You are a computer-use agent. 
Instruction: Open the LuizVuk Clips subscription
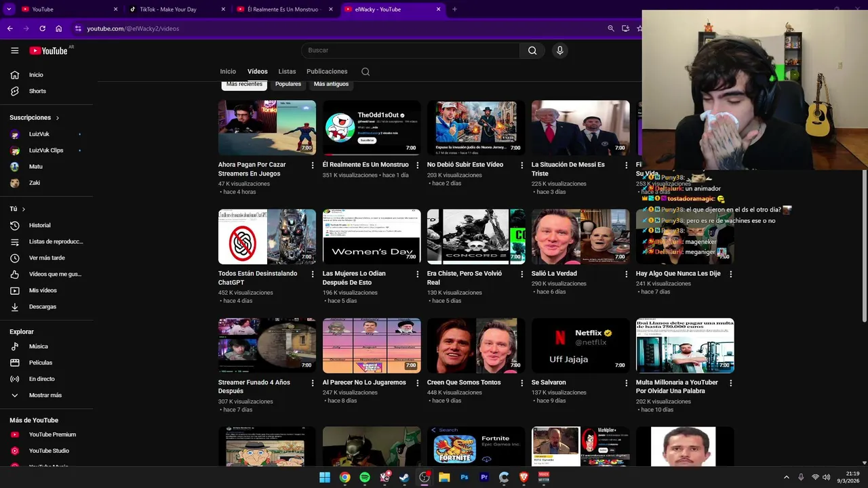pos(47,150)
